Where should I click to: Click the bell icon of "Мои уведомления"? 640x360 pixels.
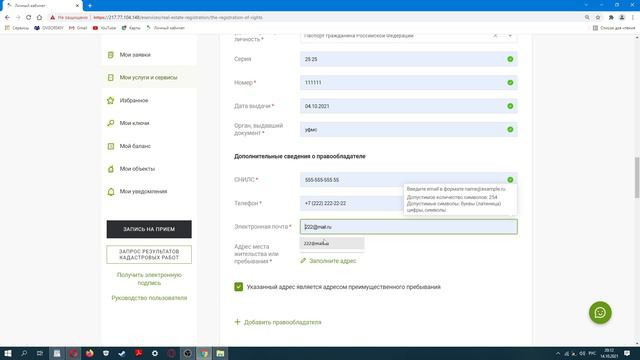[x=111, y=191]
